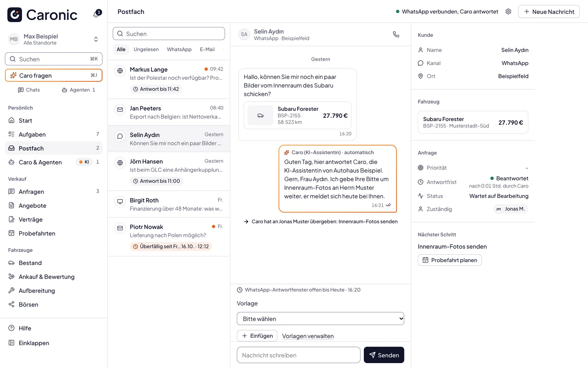Image resolution: width=588 pixels, height=368 pixels.
Task: Click the Senden button
Action: [x=384, y=355]
